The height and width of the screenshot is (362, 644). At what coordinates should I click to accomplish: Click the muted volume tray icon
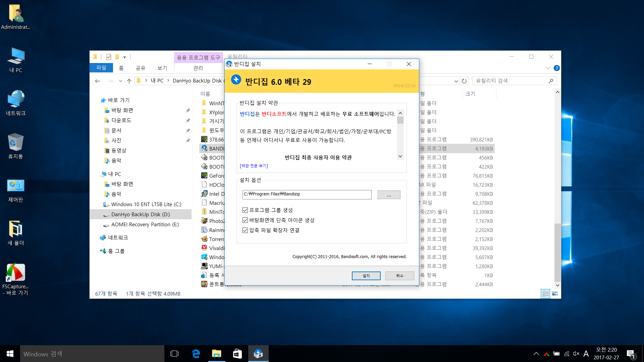click(576, 354)
